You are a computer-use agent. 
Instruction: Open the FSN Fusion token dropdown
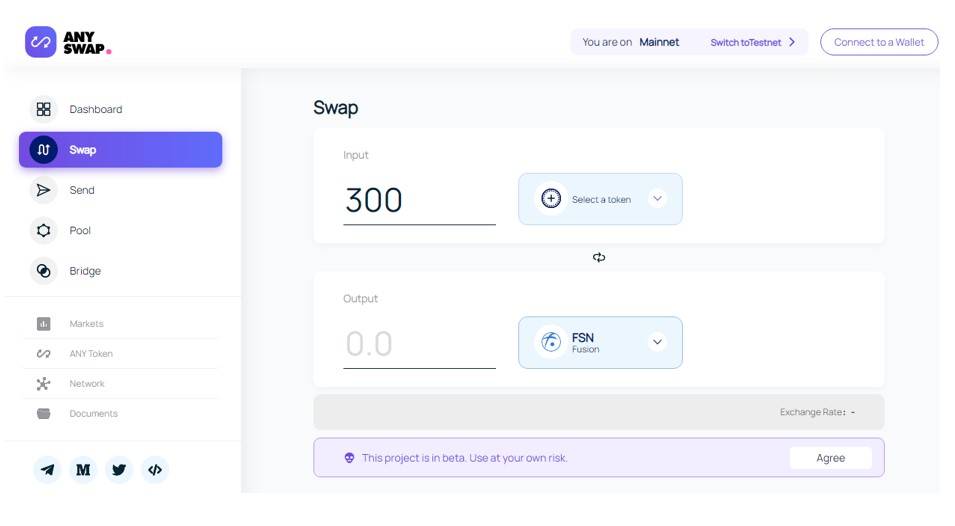tap(600, 342)
